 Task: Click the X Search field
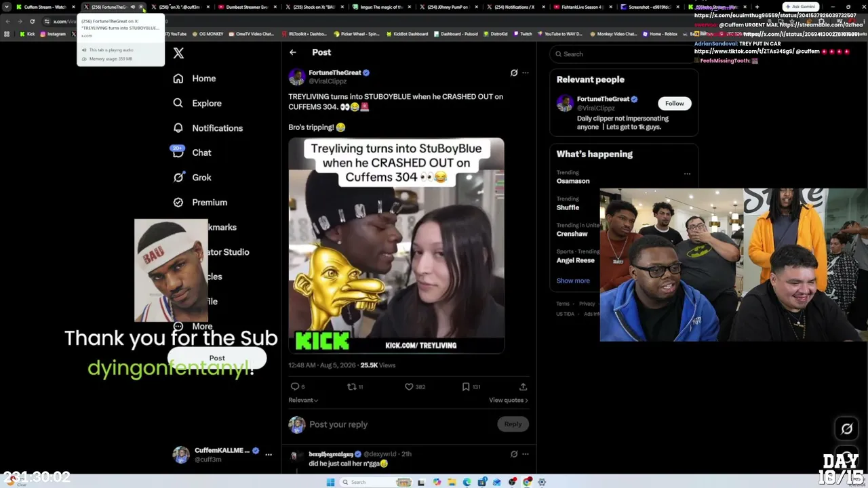(624, 54)
